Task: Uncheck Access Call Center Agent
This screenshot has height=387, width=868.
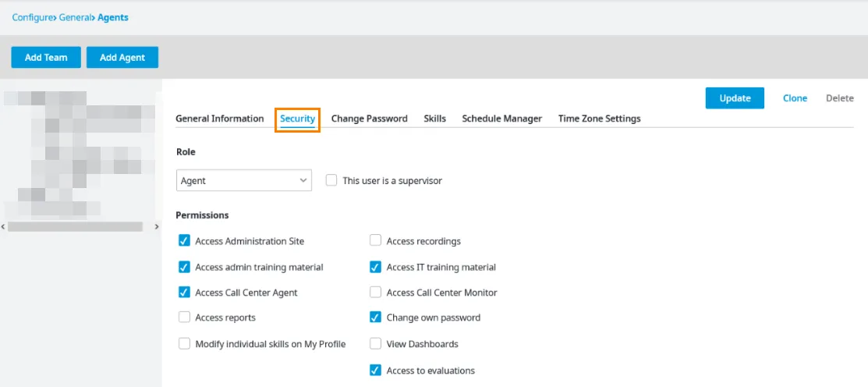Action: [x=184, y=293]
